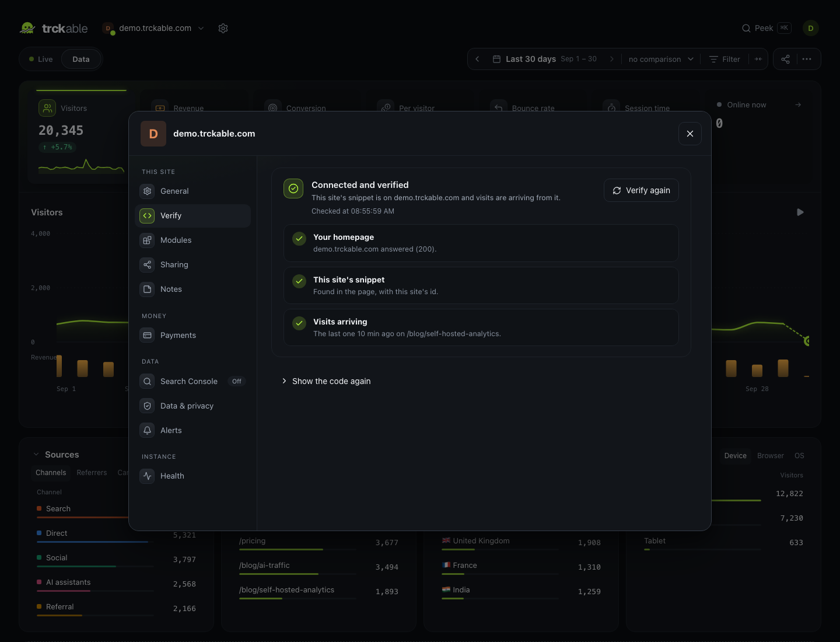Click the Sharing nodes icon in sidebar
840x642 pixels.
point(147,265)
